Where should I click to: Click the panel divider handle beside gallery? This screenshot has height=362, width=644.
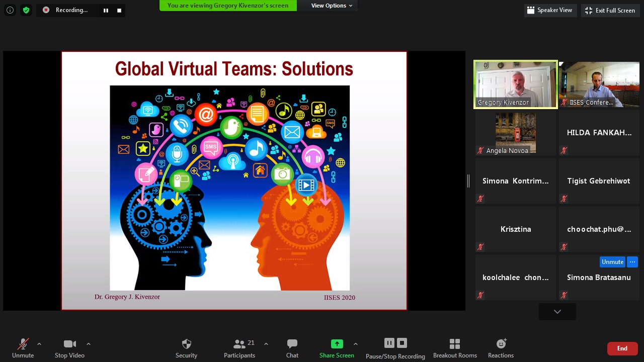pyautogui.click(x=468, y=181)
